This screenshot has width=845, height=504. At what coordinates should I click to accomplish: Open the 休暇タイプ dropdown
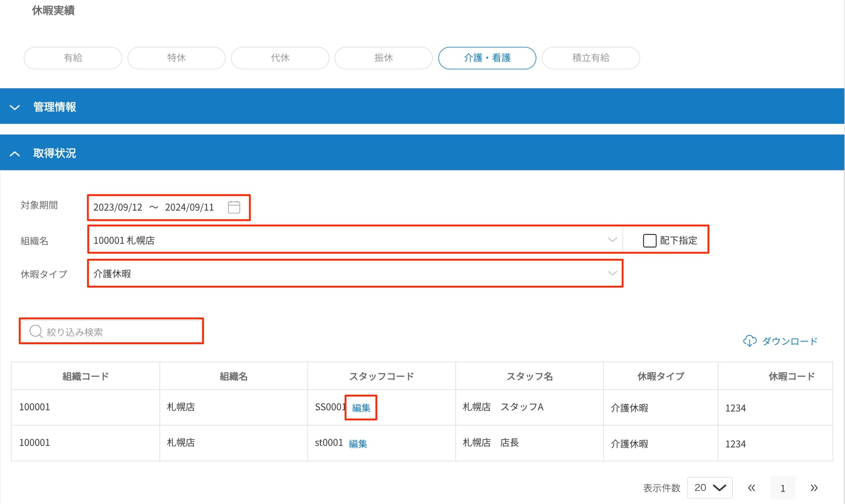pyautogui.click(x=612, y=273)
